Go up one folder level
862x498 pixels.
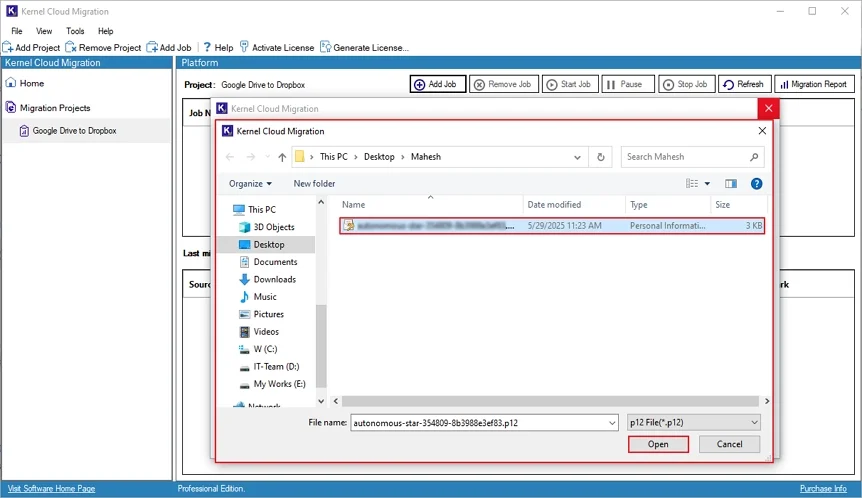282,157
